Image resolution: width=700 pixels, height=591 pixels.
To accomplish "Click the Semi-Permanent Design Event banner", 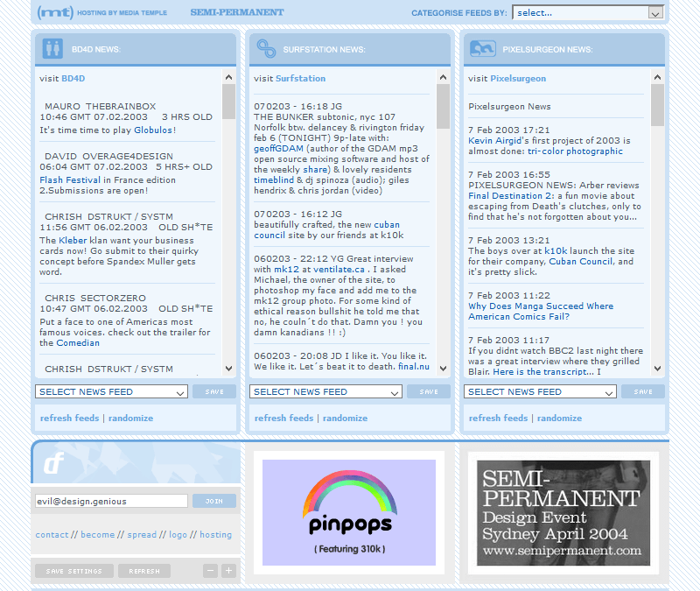I will 563,513.
